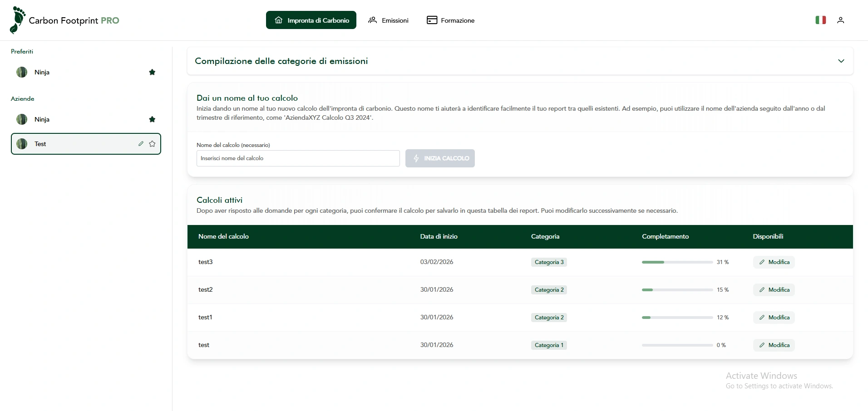Click Modifica for the test3 calculation

pos(774,262)
